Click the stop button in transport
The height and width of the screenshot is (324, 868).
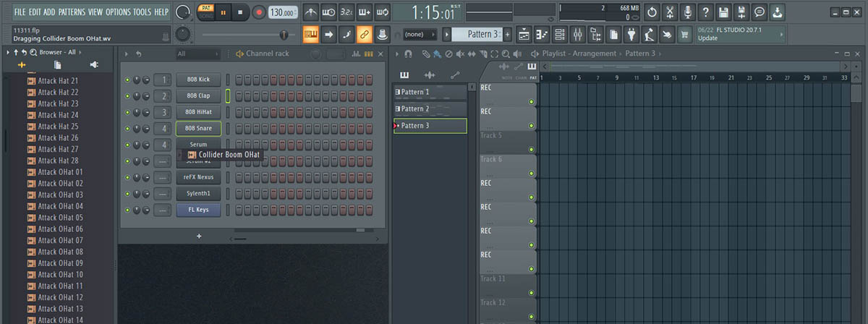pos(241,12)
